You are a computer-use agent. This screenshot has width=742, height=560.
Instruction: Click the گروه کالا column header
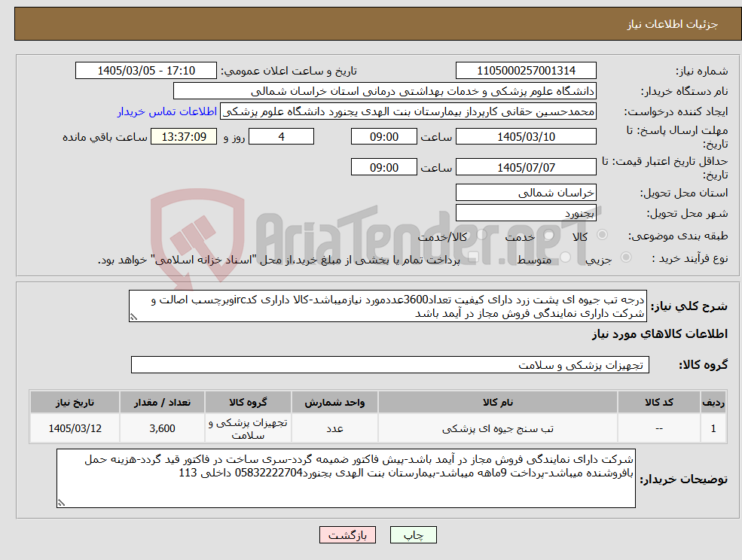point(248,402)
